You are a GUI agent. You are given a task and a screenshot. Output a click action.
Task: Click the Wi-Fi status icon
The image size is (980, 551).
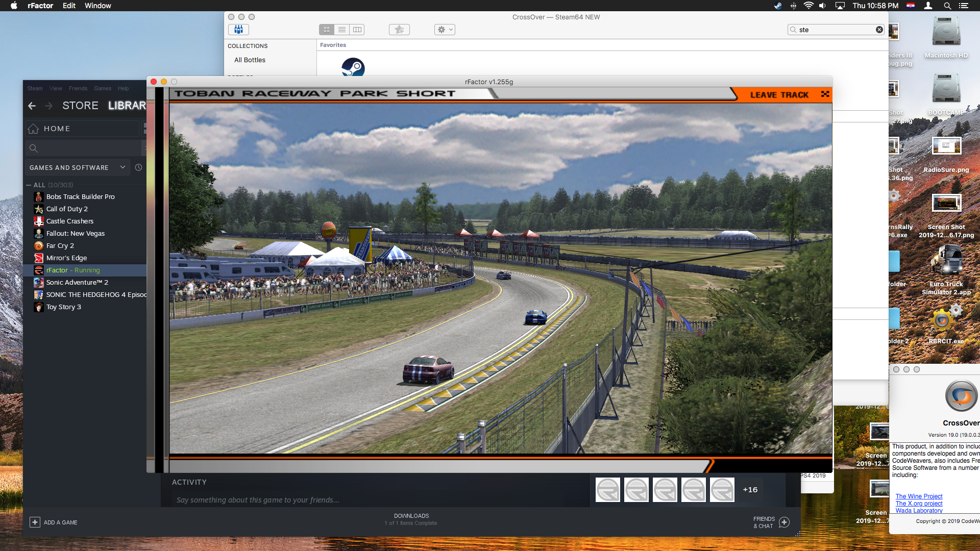(808, 6)
